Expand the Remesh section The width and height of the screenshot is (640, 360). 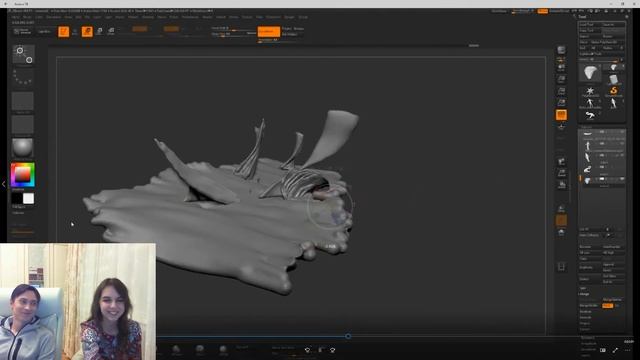point(586,317)
